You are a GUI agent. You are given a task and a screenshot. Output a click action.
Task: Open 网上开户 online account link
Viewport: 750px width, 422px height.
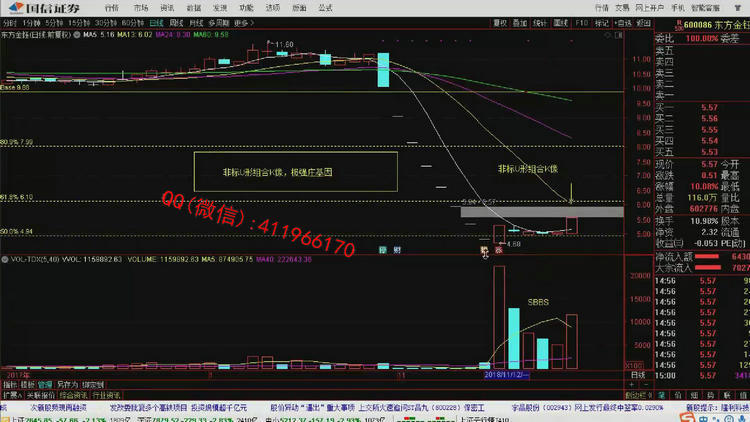(650, 8)
